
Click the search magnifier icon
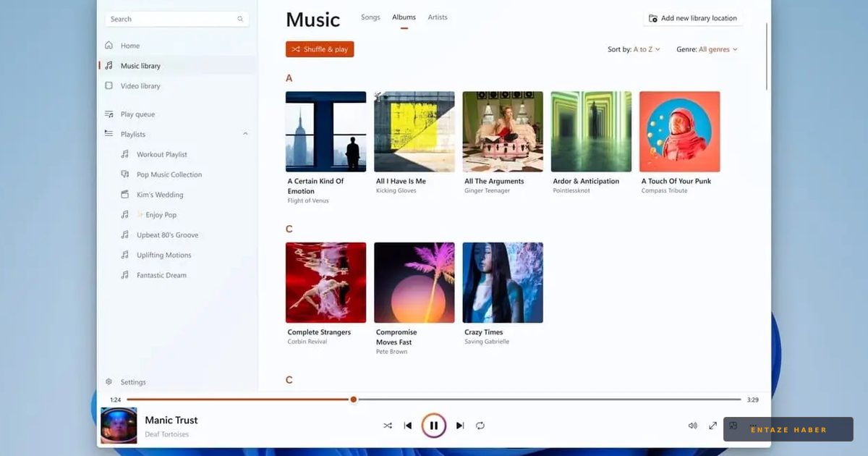pos(240,19)
